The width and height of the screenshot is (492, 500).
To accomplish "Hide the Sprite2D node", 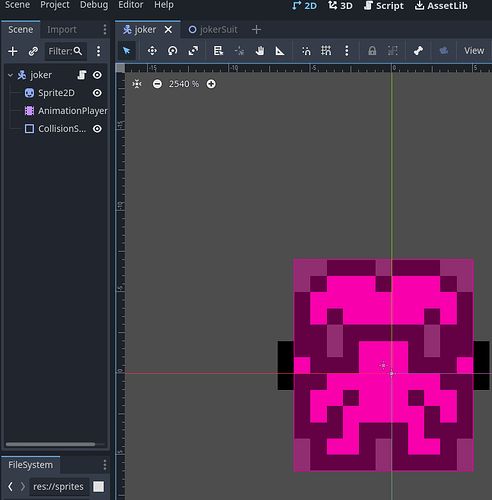I will (x=97, y=93).
